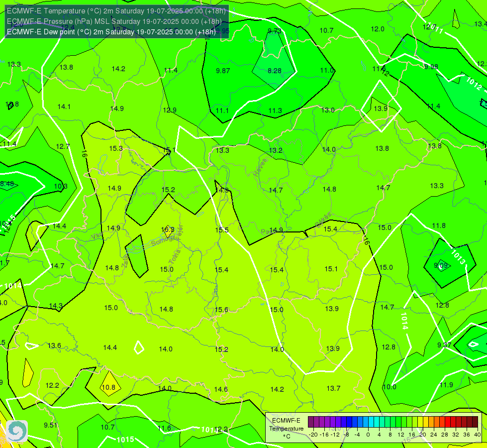Click the cyan 0 degree legend swatch
487x448 pixels.
[371, 422]
